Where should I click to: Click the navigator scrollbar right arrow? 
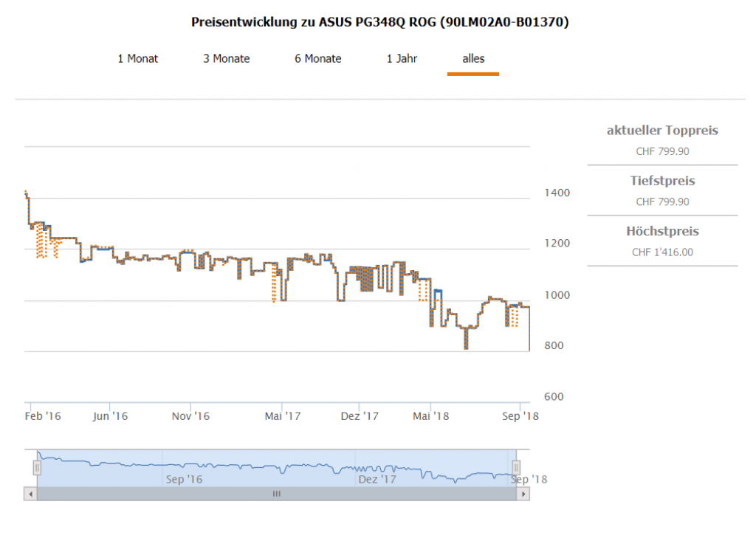523,495
